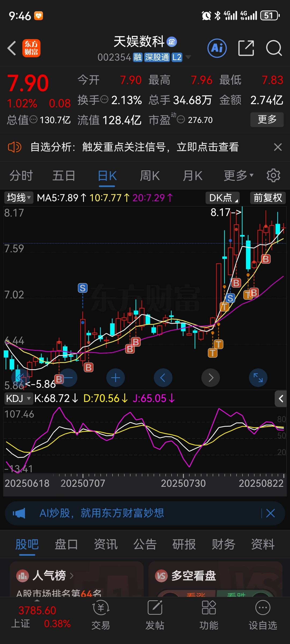The width and height of the screenshot is (290, 644).
Task: Switch to the 分时 chart tab
Action: click(21, 176)
